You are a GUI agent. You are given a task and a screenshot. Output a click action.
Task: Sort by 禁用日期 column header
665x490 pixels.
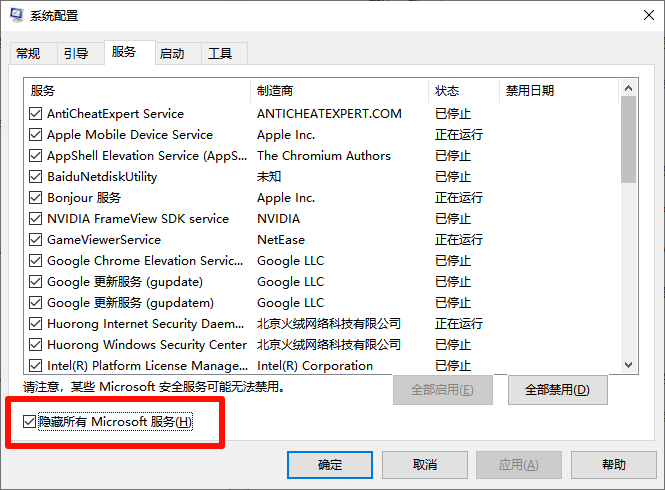click(x=559, y=91)
